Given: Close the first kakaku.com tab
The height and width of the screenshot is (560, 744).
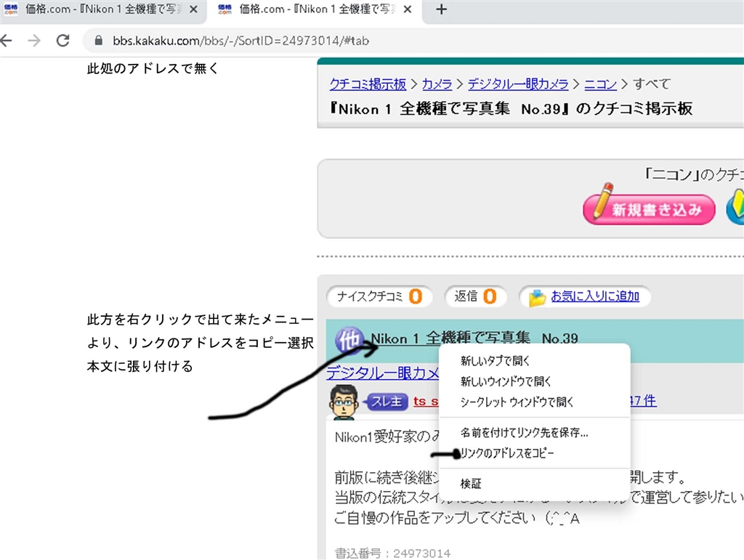Looking at the screenshot, I should [193, 9].
